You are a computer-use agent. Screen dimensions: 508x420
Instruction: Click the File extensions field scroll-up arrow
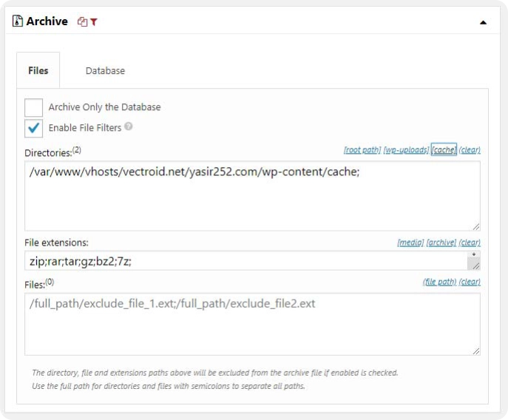tap(474, 254)
